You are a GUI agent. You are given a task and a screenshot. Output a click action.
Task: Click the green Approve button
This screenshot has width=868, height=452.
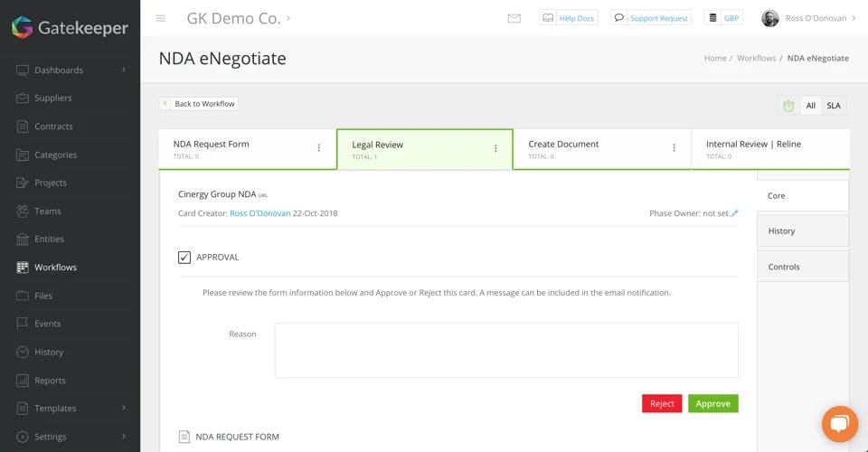pyautogui.click(x=712, y=404)
